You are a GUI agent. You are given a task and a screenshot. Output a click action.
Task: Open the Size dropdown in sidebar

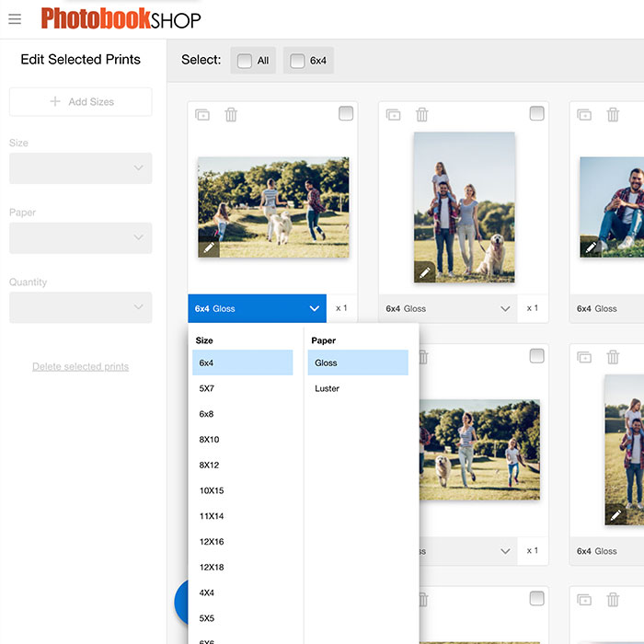click(80, 167)
